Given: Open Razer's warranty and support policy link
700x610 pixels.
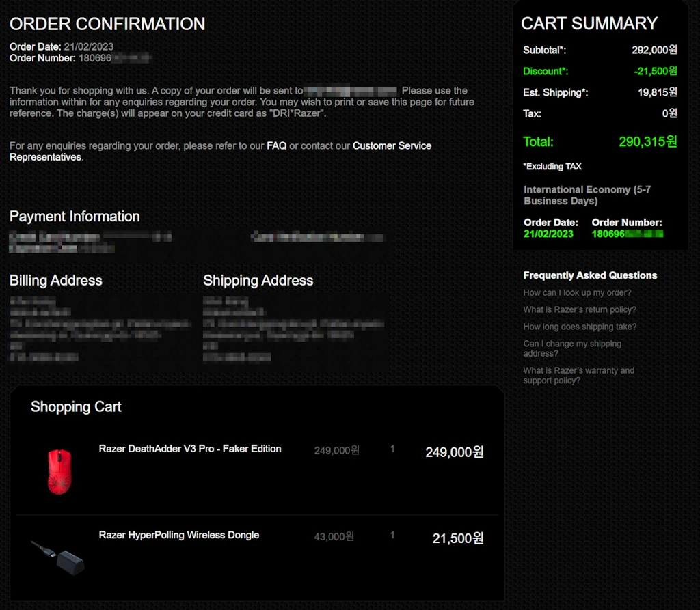Looking at the screenshot, I should tap(578, 375).
